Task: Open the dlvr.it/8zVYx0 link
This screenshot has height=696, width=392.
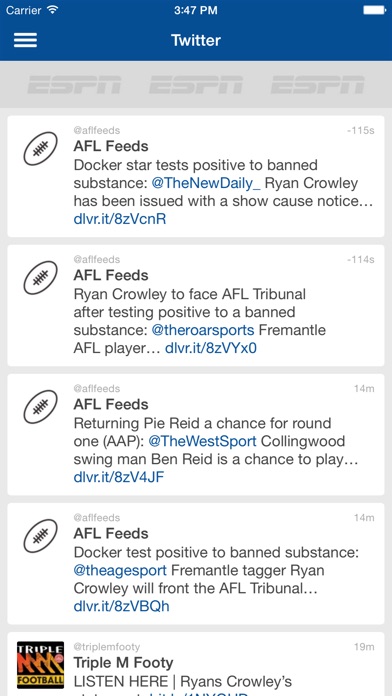Action: coord(210,348)
